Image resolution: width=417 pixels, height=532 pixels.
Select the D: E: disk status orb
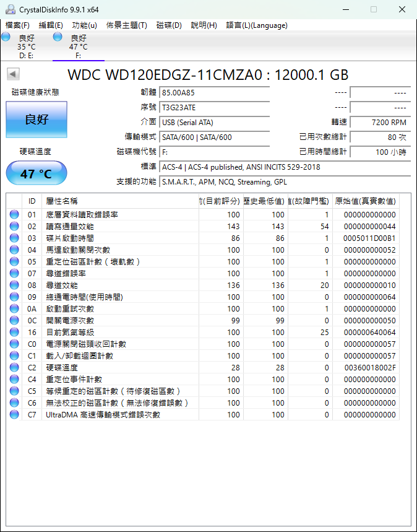coord(6,37)
